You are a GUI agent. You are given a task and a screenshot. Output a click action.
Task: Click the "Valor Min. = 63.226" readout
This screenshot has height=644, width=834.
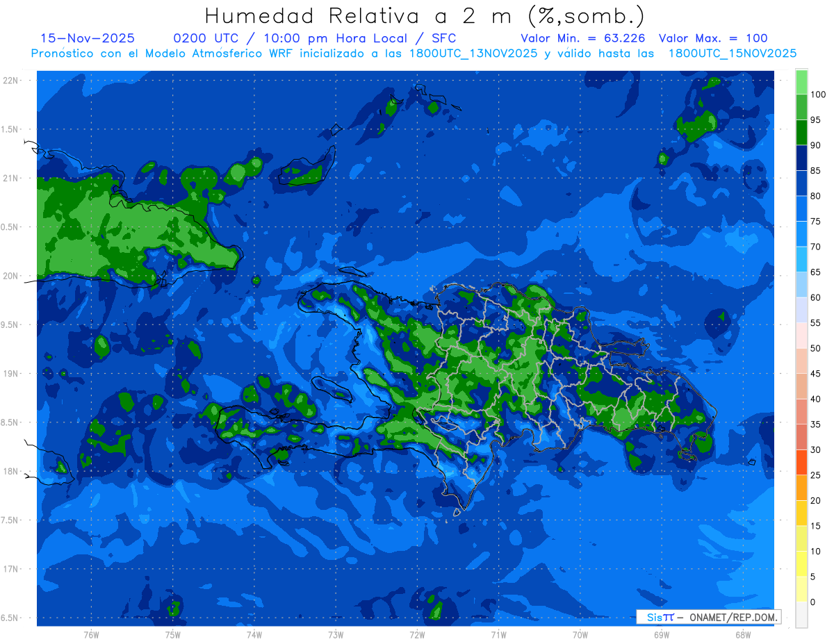coord(582,38)
